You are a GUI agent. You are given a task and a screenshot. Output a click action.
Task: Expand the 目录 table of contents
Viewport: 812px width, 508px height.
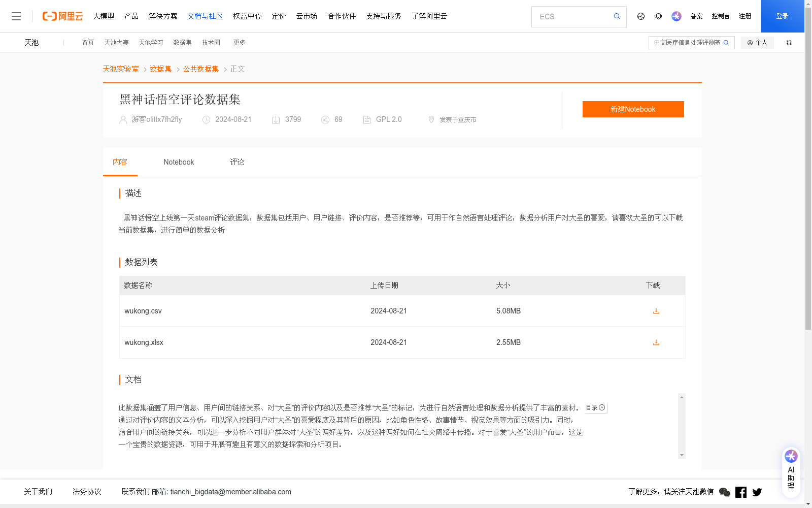[x=595, y=407]
